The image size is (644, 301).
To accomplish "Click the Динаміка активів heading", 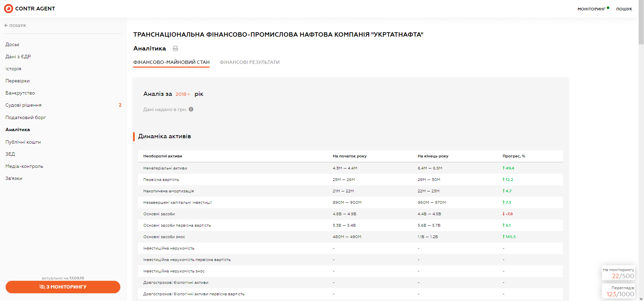I will click(165, 136).
